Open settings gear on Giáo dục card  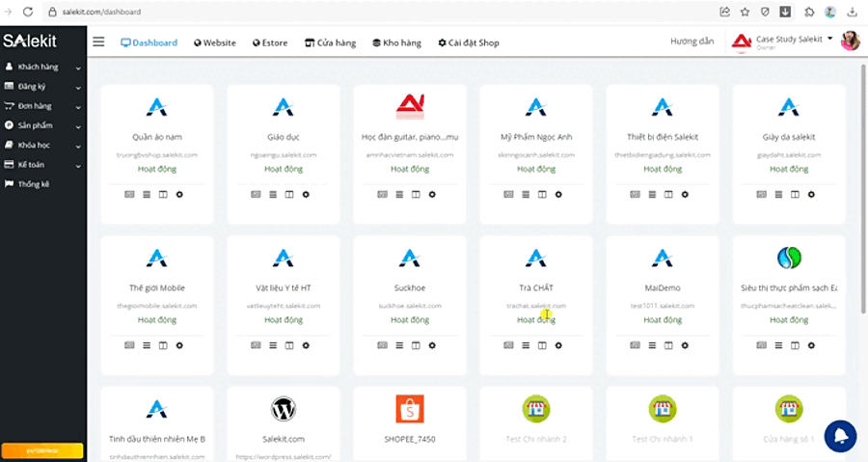[x=306, y=194]
